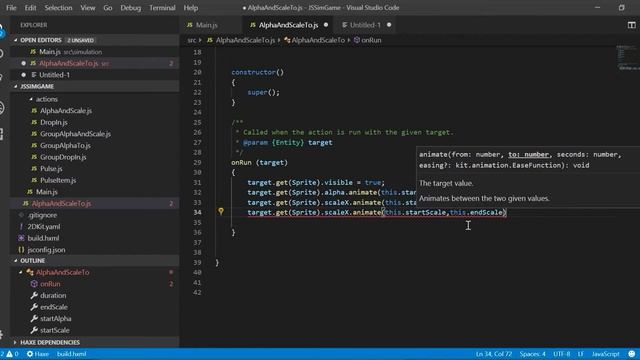
Task: Open the File menu
Action: point(11,8)
